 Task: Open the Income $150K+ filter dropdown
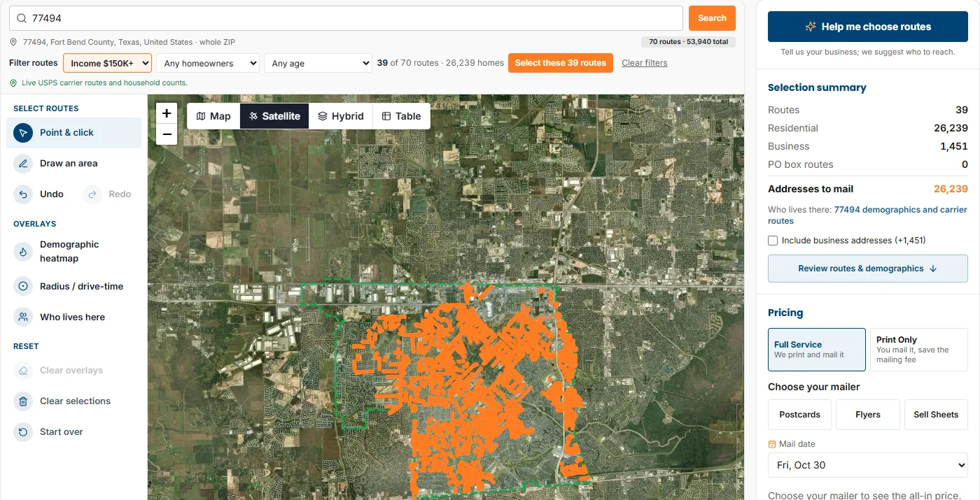pos(108,63)
